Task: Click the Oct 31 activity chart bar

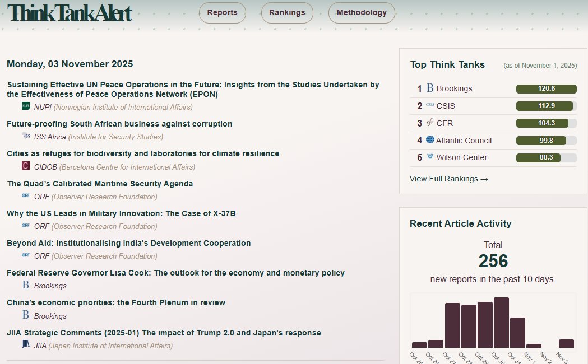Action: tap(517, 333)
